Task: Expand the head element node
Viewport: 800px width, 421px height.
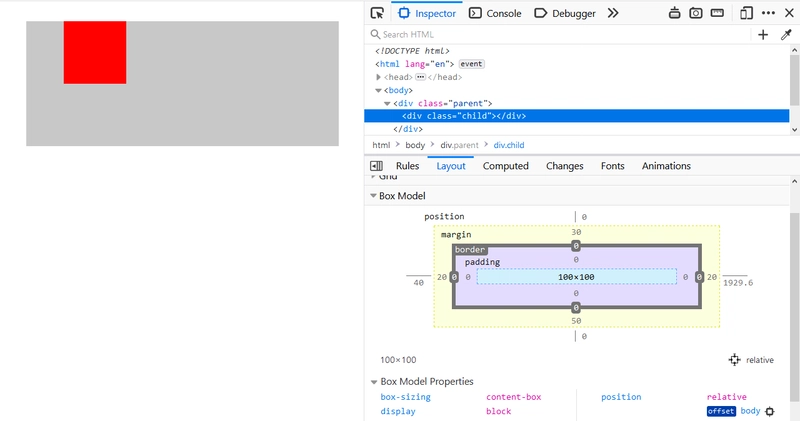Action: point(379,77)
